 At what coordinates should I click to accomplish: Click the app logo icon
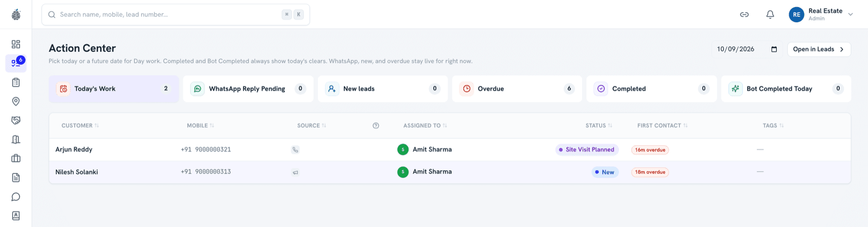(16, 15)
